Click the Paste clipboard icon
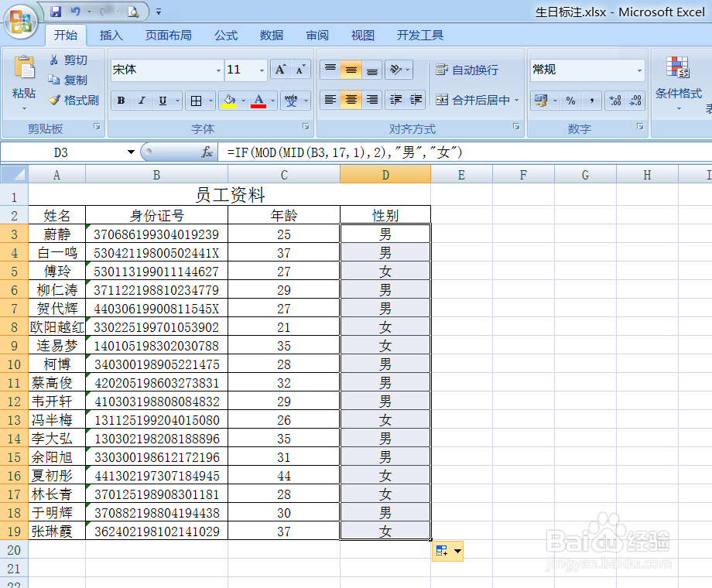 click(x=24, y=67)
